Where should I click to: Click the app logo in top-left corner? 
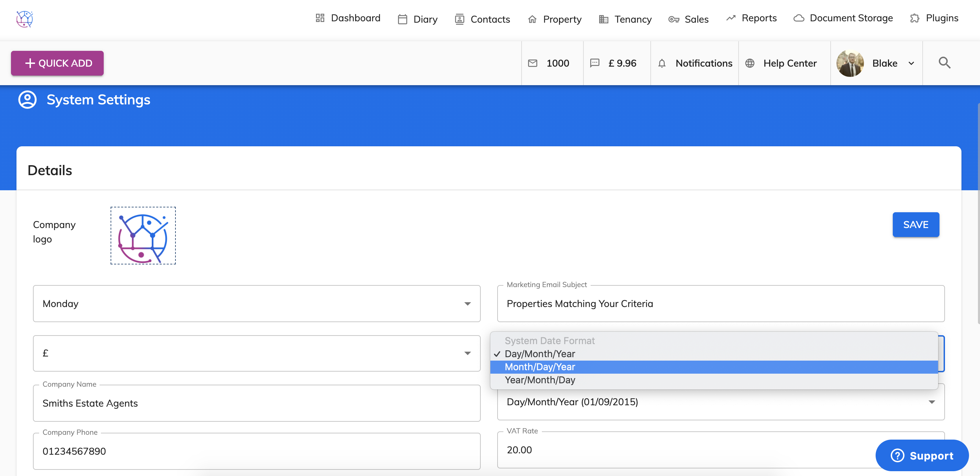coord(25,19)
